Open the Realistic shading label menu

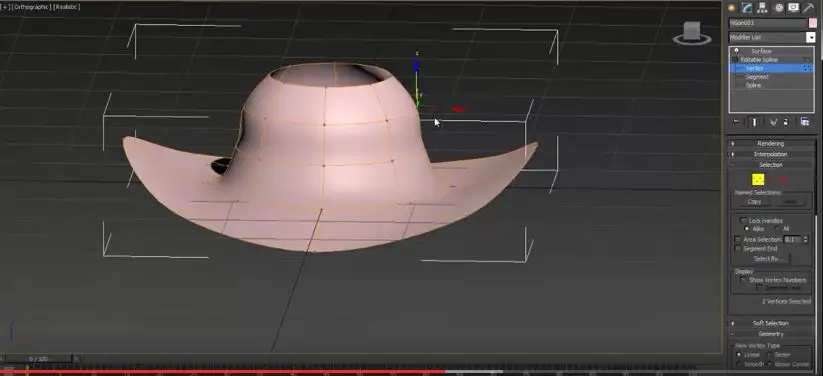point(66,7)
